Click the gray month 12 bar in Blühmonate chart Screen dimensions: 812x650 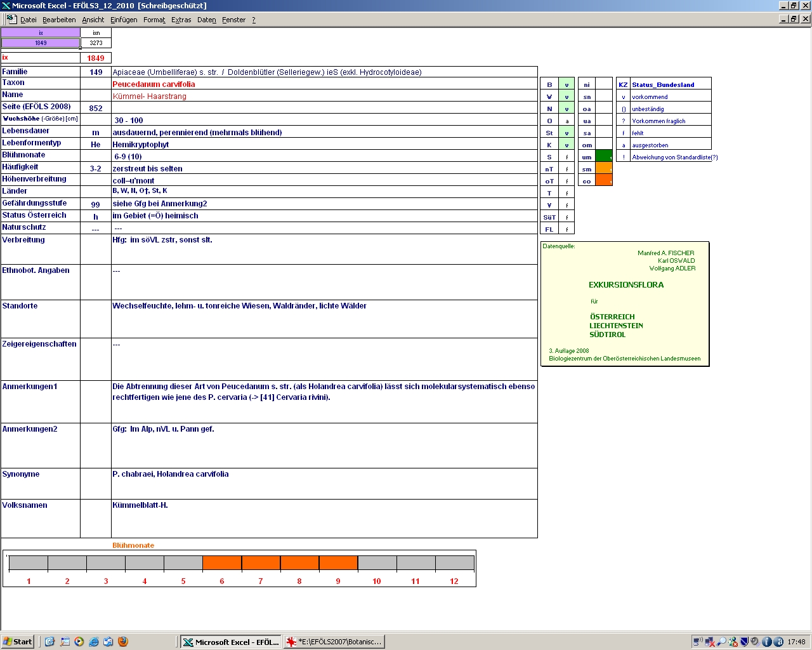(x=454, y=563)
